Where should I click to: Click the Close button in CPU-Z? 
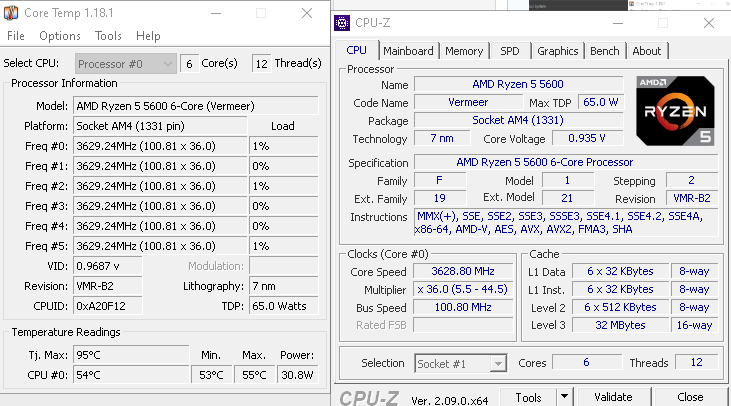click(690, 397)
